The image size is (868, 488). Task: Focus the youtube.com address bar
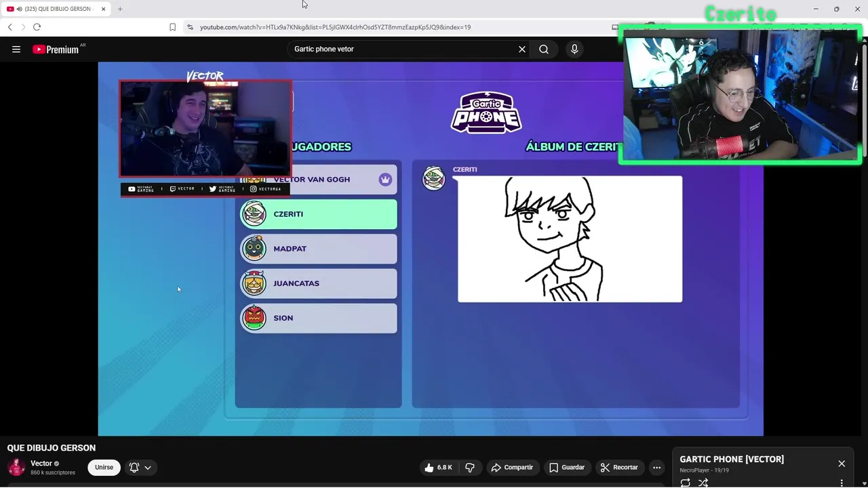(x=335, y=27)
